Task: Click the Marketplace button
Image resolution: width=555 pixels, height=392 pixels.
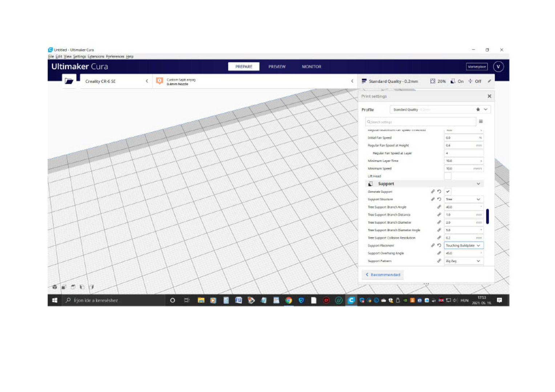Action: pos(477,67)
